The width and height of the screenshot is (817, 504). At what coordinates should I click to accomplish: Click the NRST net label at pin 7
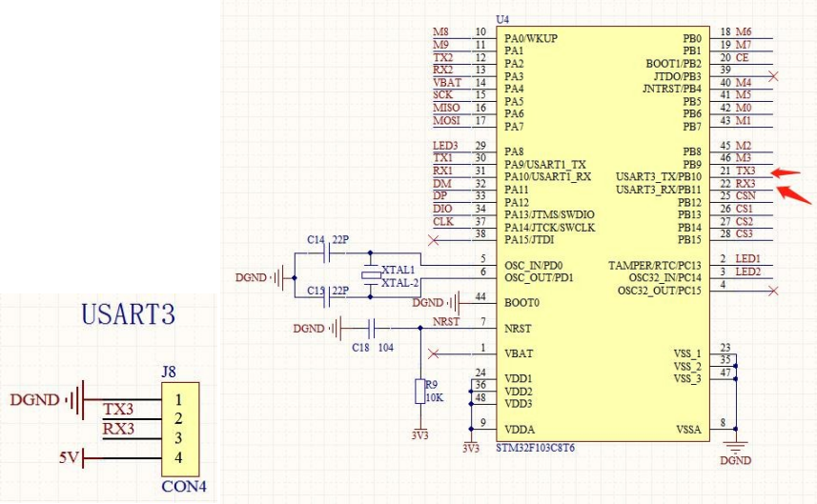(x=446, y=322)
